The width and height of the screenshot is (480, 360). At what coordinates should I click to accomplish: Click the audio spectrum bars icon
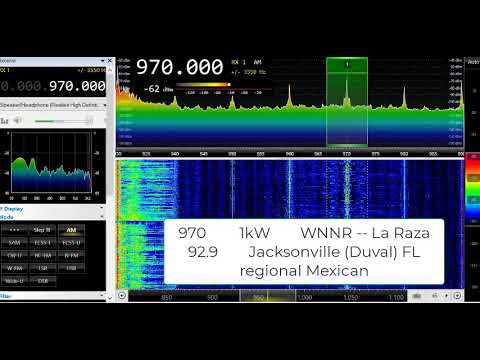[x=4, y=121]
